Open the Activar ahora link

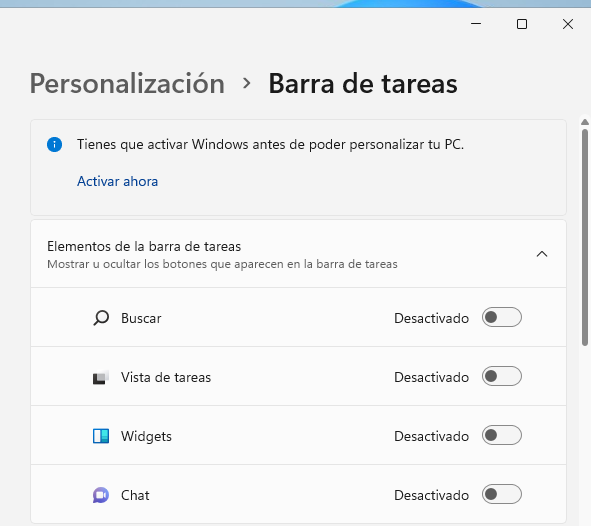117,182
